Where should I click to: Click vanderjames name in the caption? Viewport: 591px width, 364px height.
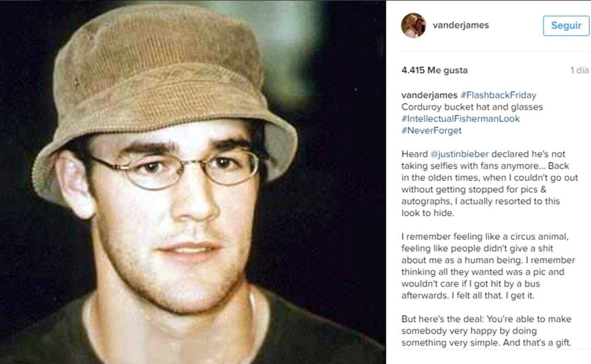(429, 95)
